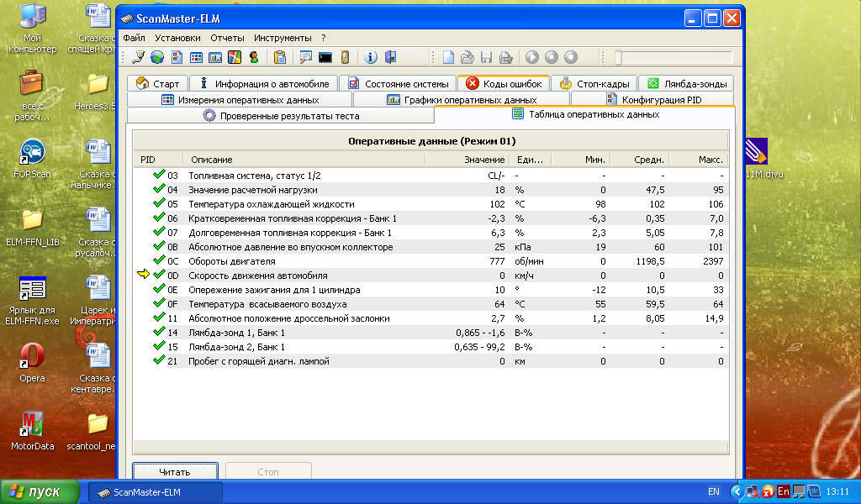861x504 pixels.
Task: Switch to Графики оперативных данных tab
Action: tap(462, 100)
